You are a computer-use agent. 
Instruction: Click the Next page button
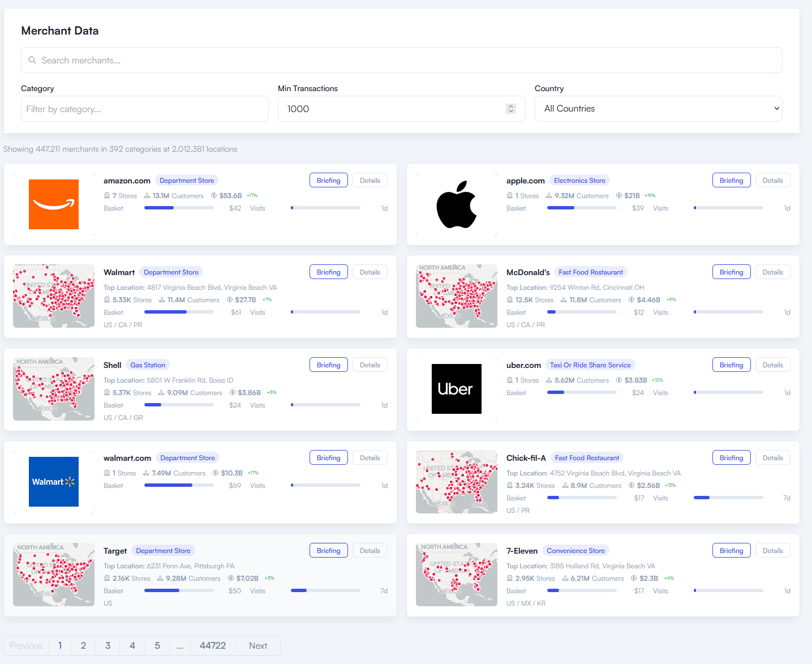(258, 645)
